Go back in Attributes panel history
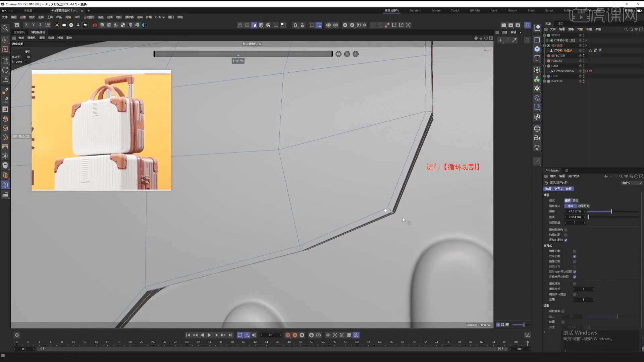This screenshot has height=362, width=644. pos(606,176)
